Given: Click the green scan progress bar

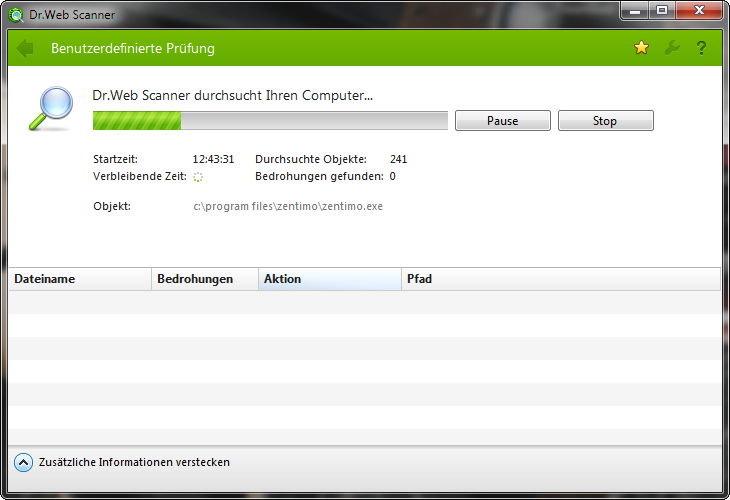Looking at the screenshot, I should tap(270, 121).
